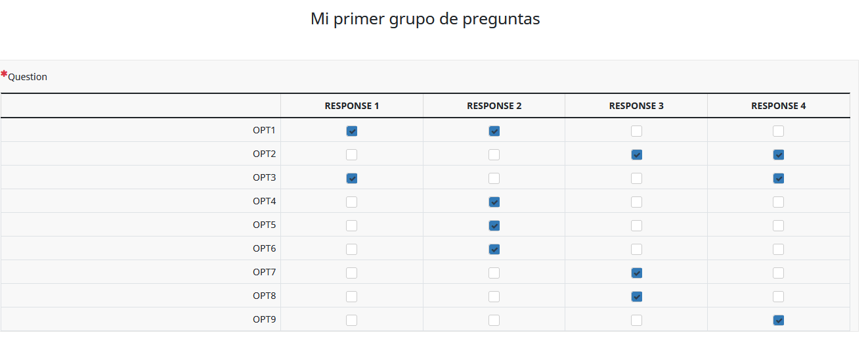Uncheck OPT2 under Response 3
This screenshot has width=868, height=339.
(x=636, y=154)
